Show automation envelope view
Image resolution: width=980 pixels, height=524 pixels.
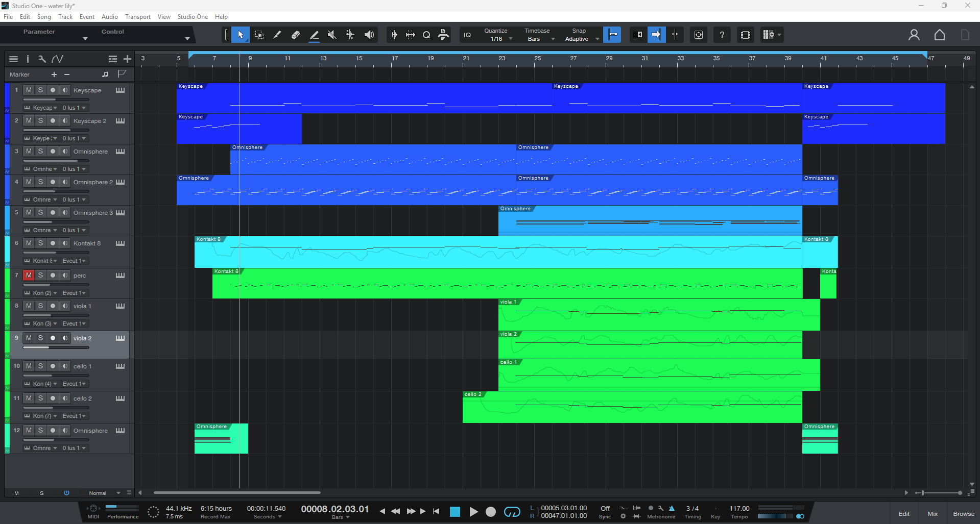pyautogui.click(x=57, y=59)
